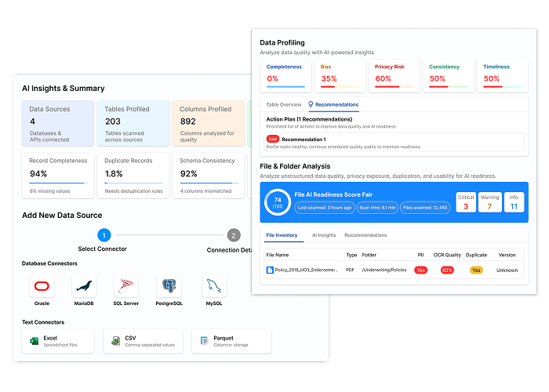Click the CSV file icon
The height and width of the screenshot is (392, 549).
pos(116,341)
